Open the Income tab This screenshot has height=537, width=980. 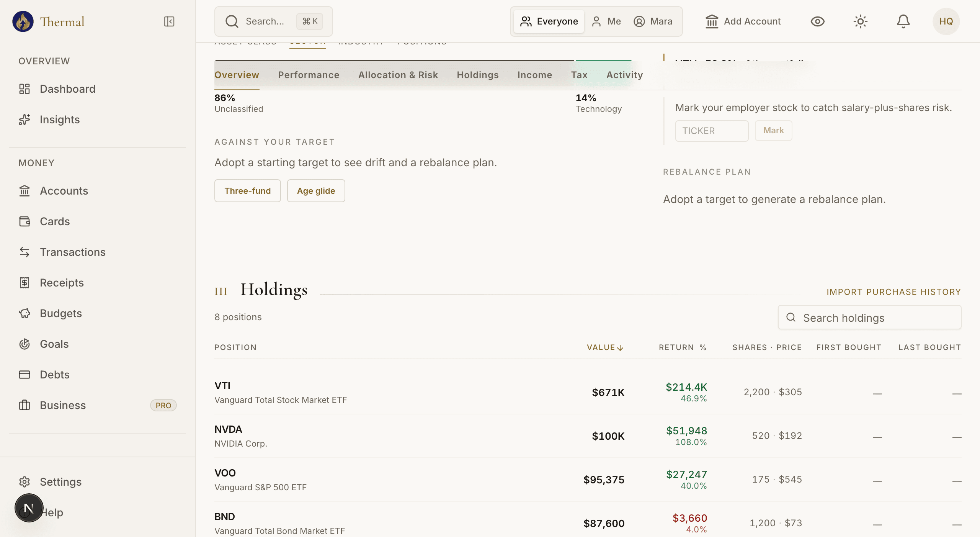(535, 75)
